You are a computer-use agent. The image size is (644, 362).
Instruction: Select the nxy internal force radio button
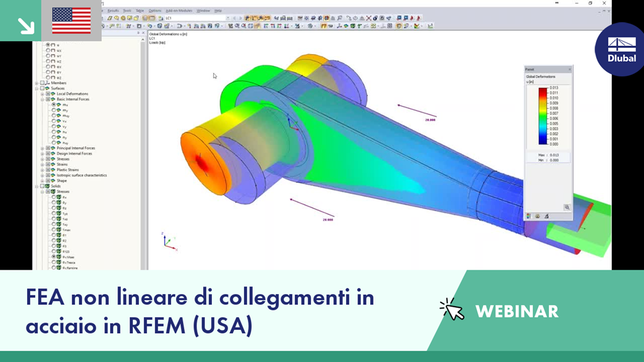click(x=54, y=143)
